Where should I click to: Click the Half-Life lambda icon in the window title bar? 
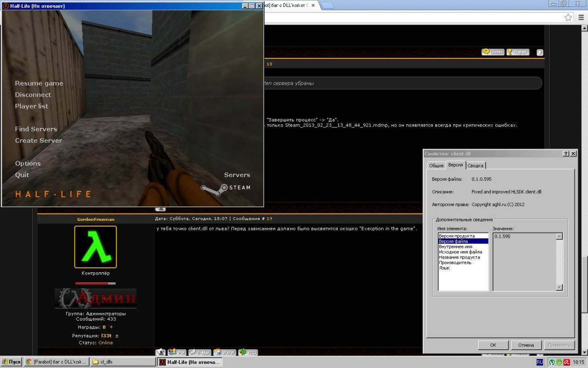pyautogui.click(x=6, y=6)
